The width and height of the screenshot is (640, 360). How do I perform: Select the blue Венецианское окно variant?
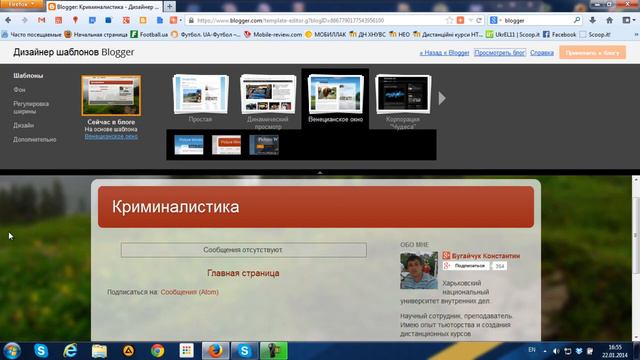click(189, 145)
